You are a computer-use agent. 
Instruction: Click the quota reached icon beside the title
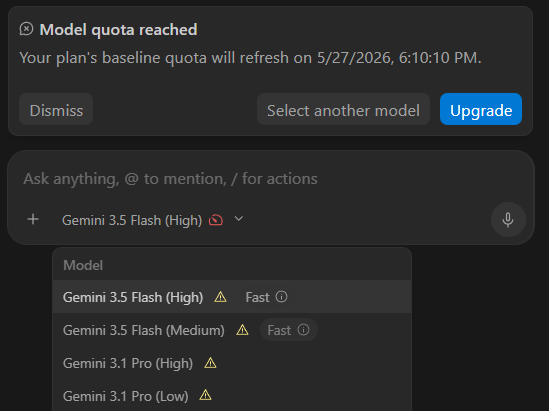(26, 29)
